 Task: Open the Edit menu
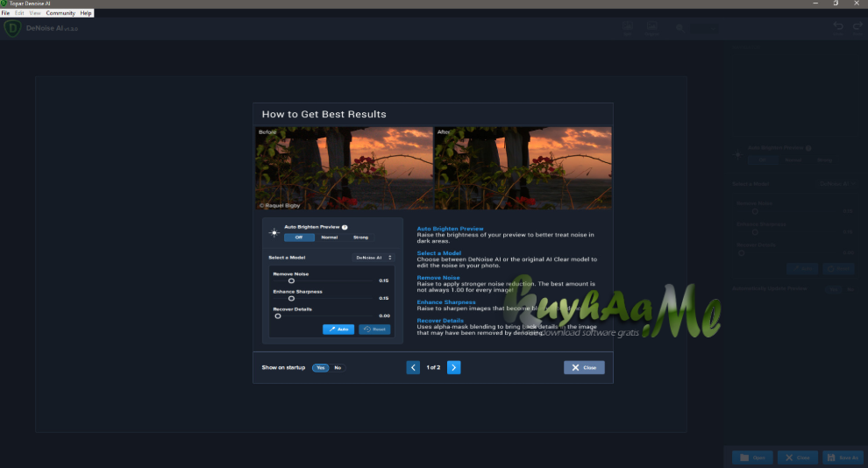coord(19,13)
